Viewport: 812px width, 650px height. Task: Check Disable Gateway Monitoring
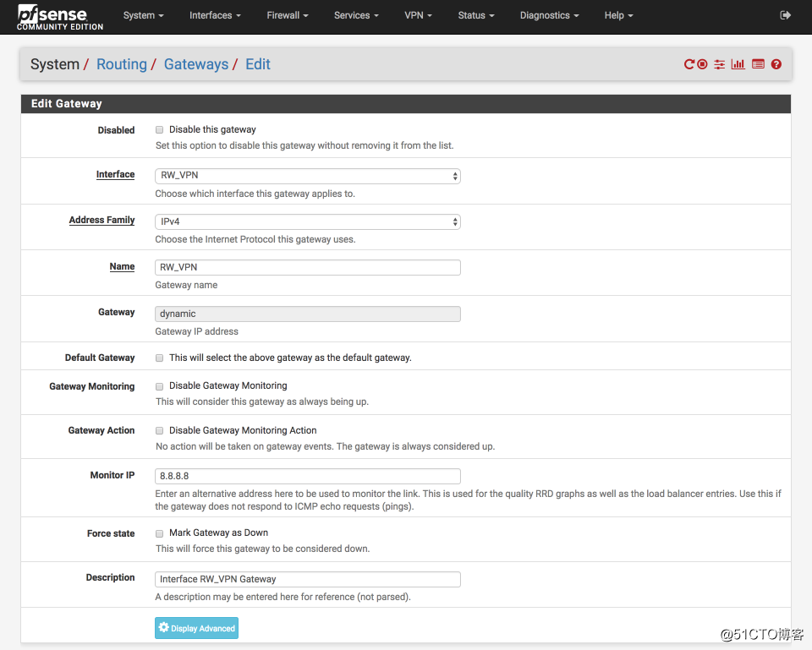(x=160, y=386)
